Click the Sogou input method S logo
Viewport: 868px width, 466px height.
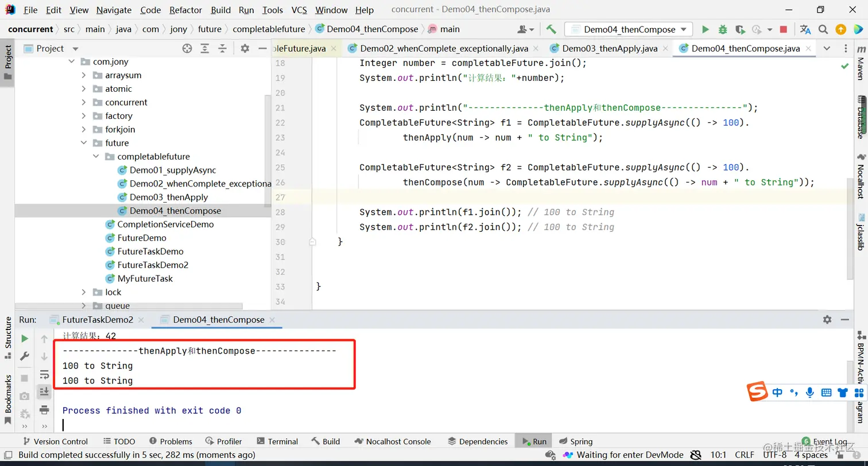(x=757, y=392)
